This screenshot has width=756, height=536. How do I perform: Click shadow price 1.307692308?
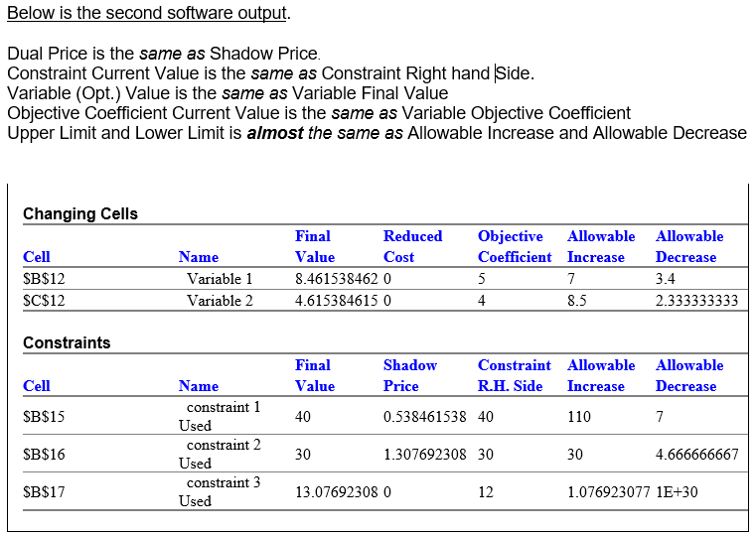coord(425,455)
